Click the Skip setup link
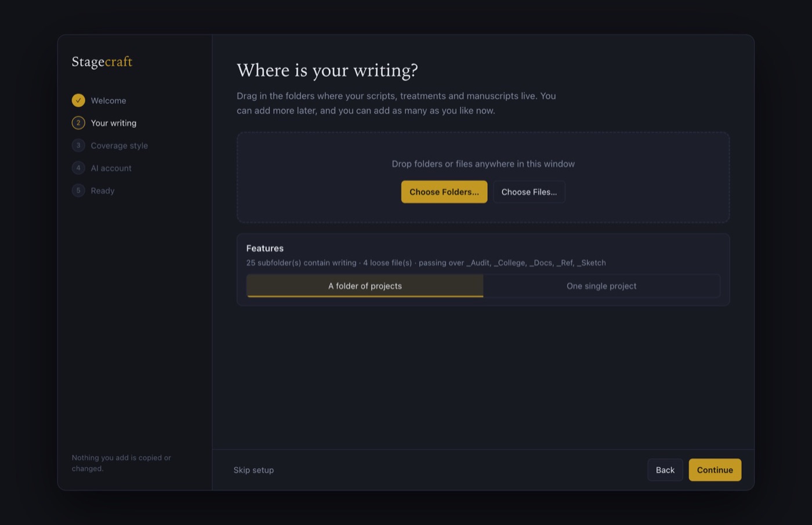Image resolution: width=812 pixels, height=525 pixels. (253, 470)
